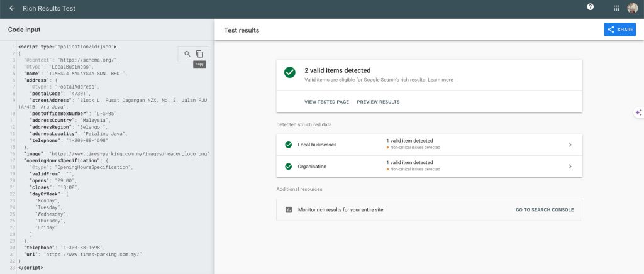
Task: Click PREVIEW RESULTS
Action: pyautogui.click(x=378, y=102)
